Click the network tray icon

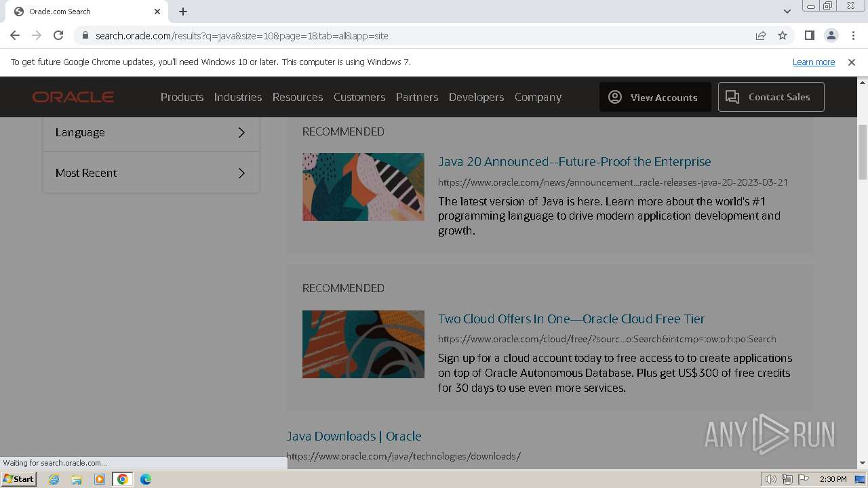pos(787,479)
